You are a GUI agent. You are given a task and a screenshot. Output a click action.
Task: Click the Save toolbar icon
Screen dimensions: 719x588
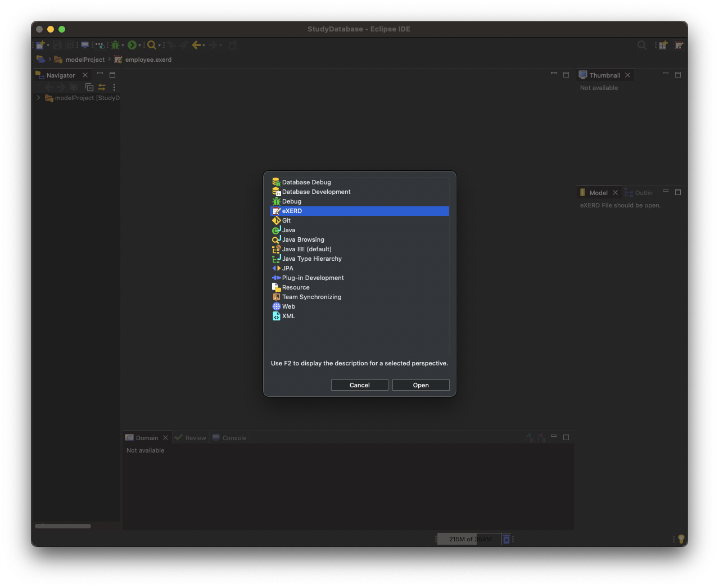click(x=57, y=45)
